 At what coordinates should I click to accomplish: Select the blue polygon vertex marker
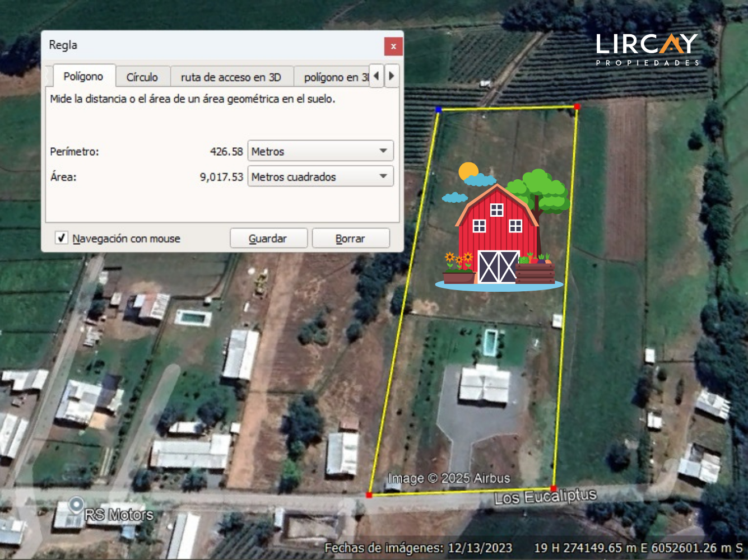(439, 109)
